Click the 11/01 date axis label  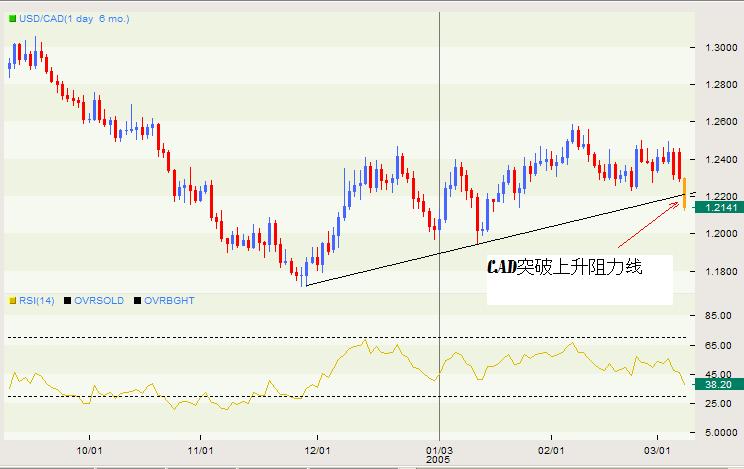click(x=201, y=450)
